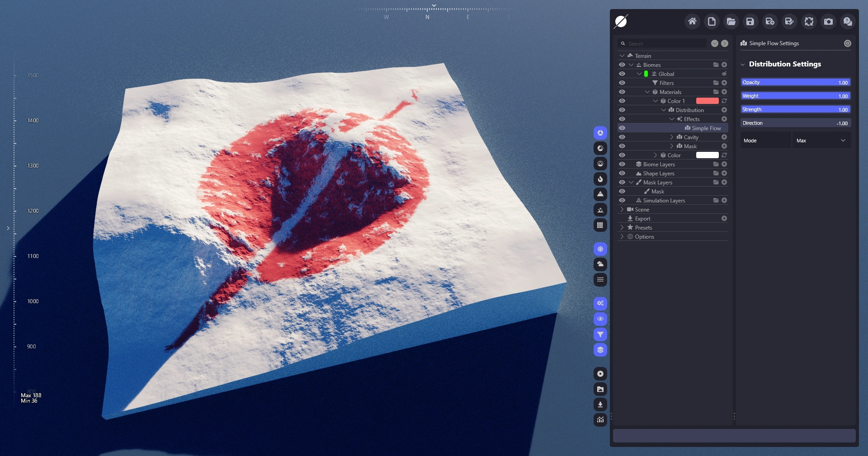Take a screenshot with the camera icon
868x456 pixels.
tap(828, 21)
